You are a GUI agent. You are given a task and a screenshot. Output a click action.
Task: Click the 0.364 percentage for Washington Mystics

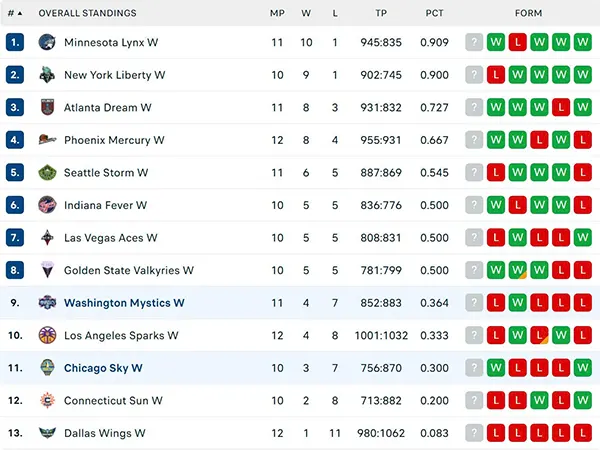[x=434, y=303]
